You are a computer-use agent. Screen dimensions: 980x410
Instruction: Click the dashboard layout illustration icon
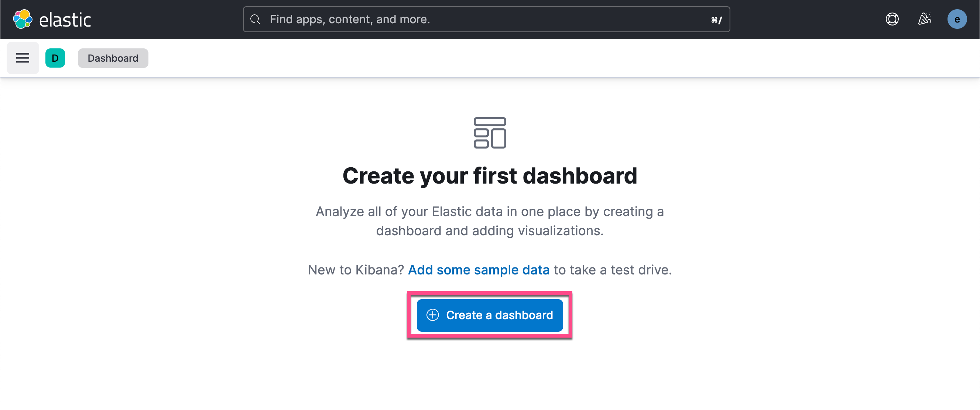click(490, 133)
